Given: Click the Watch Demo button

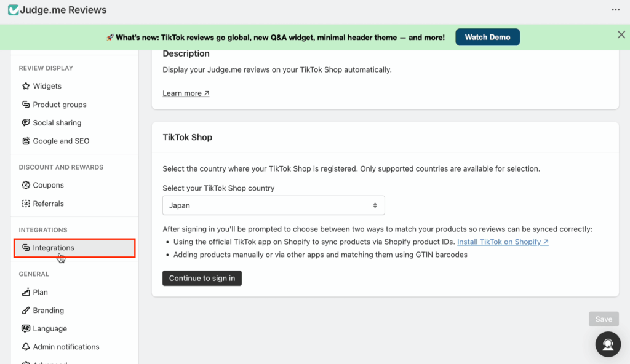Looking at the screenshot, I should pyautogui.click(x=487, y=37).
